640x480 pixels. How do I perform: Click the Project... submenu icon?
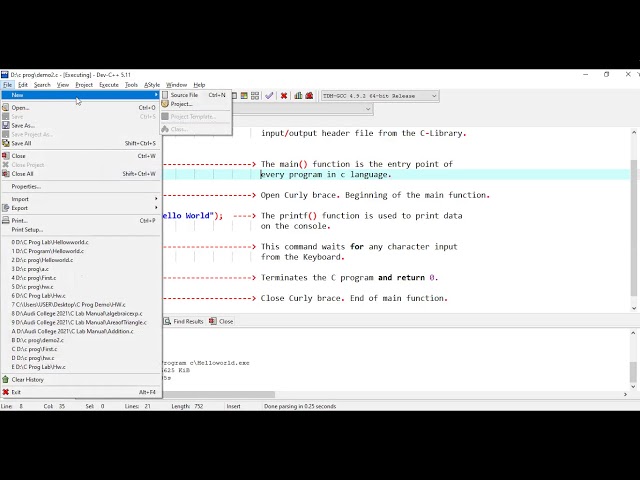pyautogui.click(x=165, y=104)
